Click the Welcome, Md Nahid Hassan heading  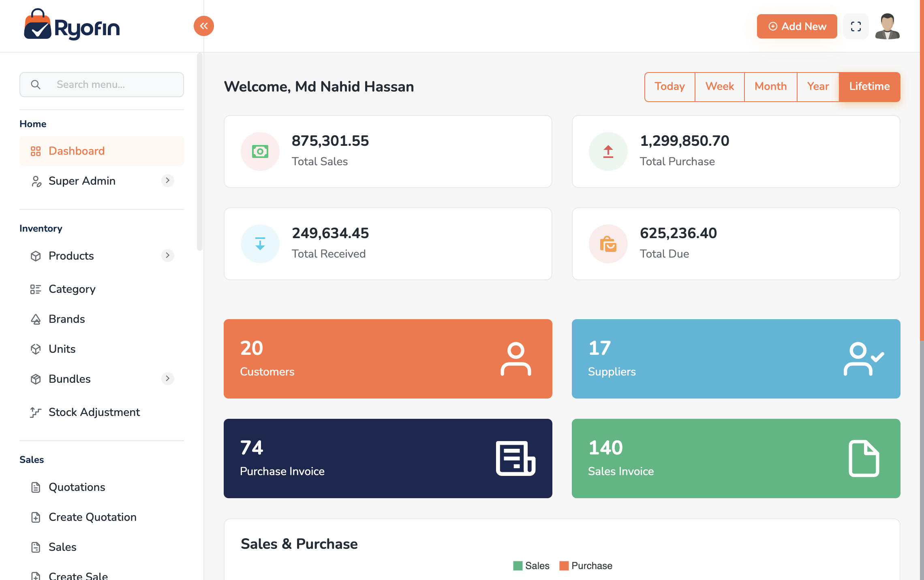(319, 87)
